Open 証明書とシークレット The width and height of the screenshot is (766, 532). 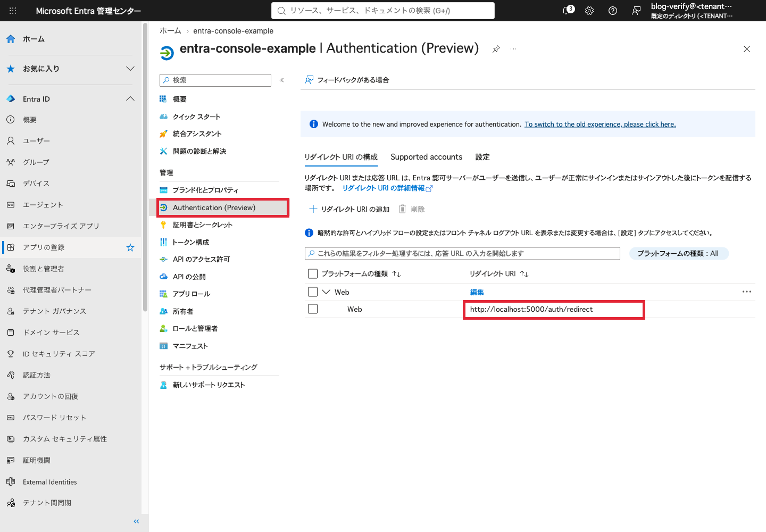(202, 225)
